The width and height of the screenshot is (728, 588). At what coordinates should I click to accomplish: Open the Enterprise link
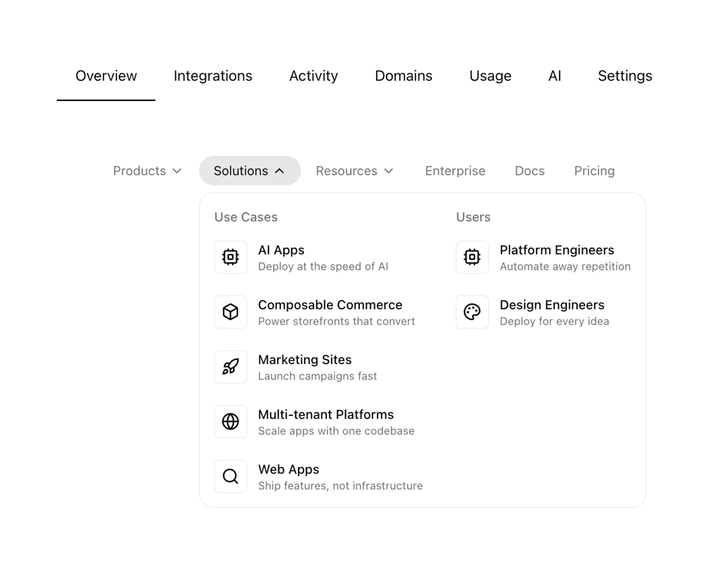(455, 171)
